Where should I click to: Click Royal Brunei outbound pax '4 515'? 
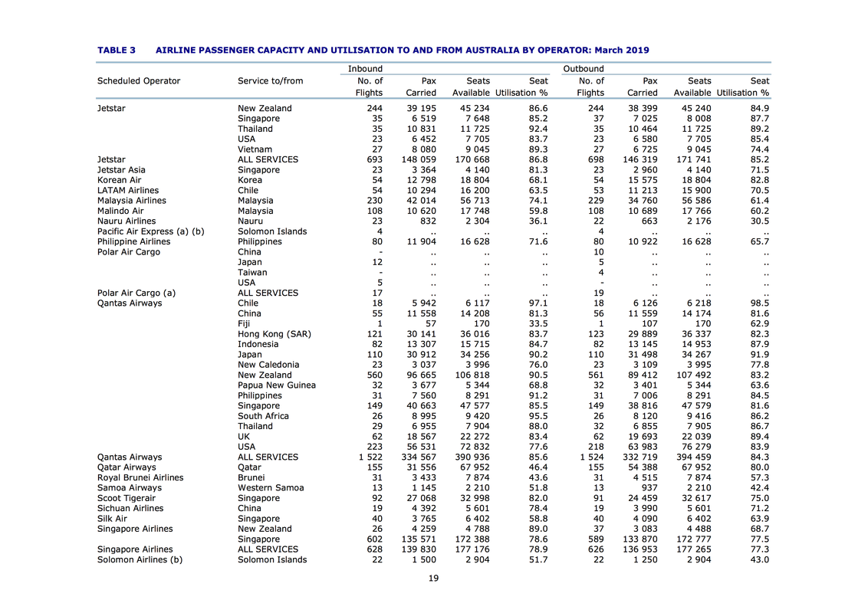(646, 477)
